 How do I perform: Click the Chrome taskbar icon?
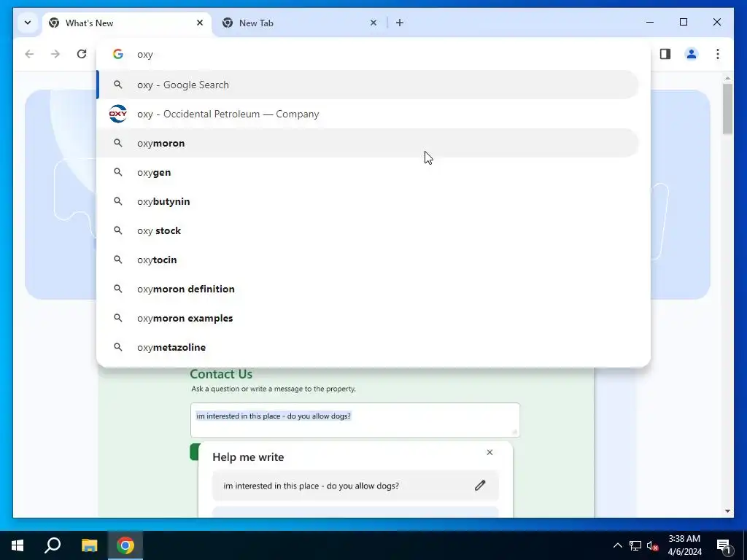pyautogui.click(x=125, y=545)
